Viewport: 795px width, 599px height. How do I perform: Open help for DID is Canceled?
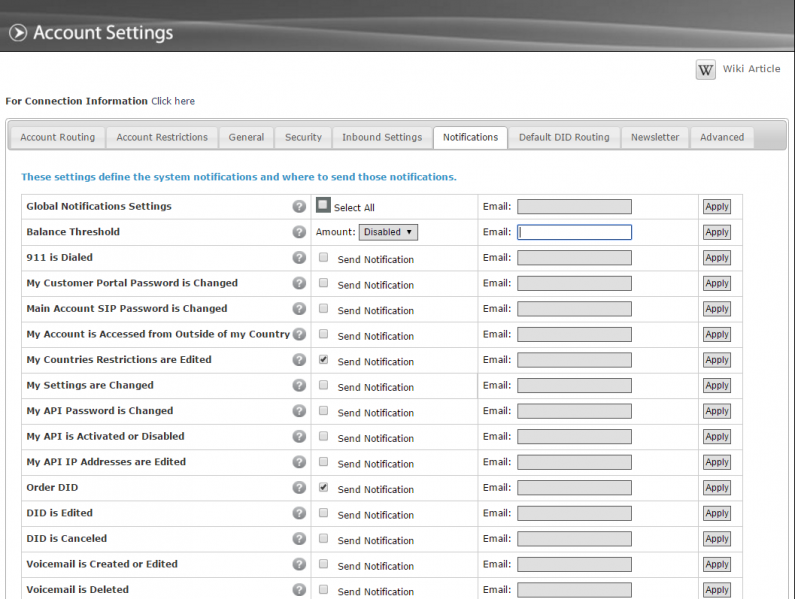(x=299, y=539)
